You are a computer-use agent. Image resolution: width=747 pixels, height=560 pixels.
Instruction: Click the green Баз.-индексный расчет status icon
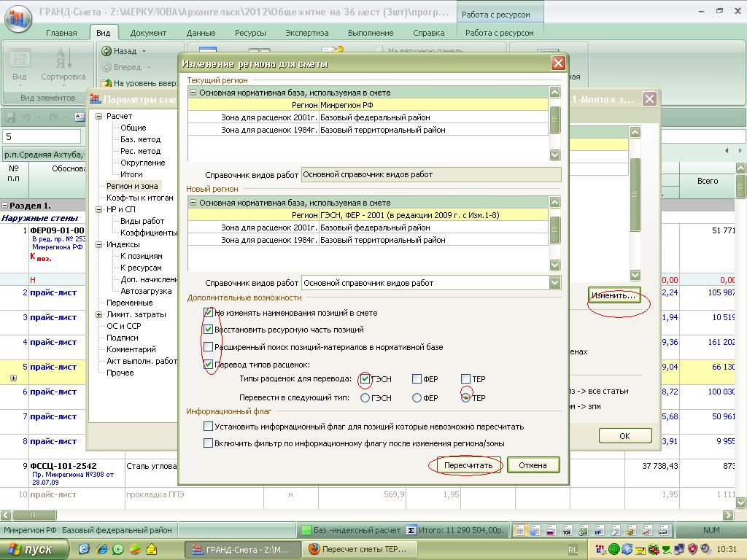(305, 530)
